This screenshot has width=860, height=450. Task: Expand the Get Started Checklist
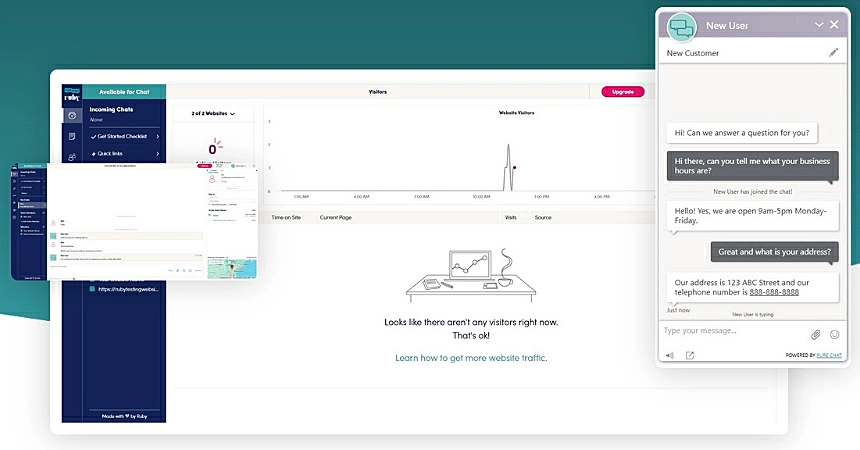pos(125,136)
